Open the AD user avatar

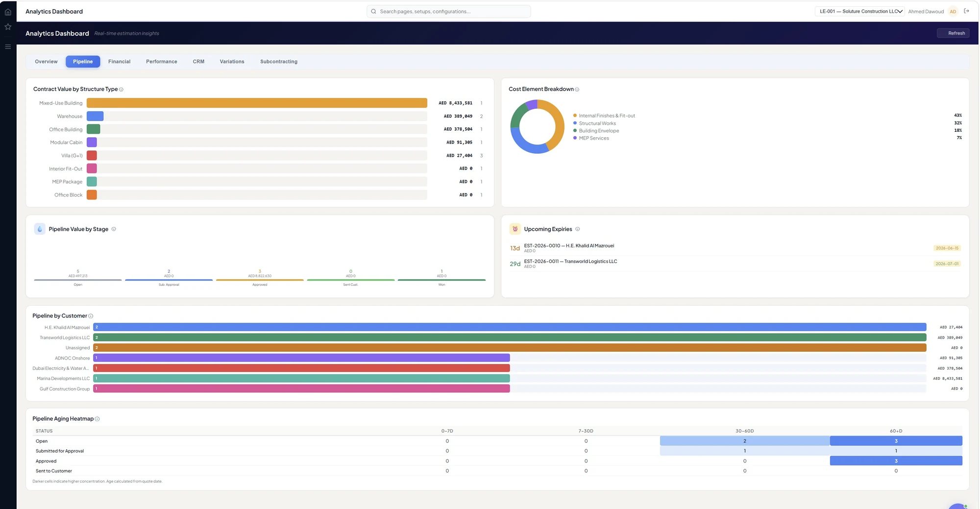coord(953,11)
